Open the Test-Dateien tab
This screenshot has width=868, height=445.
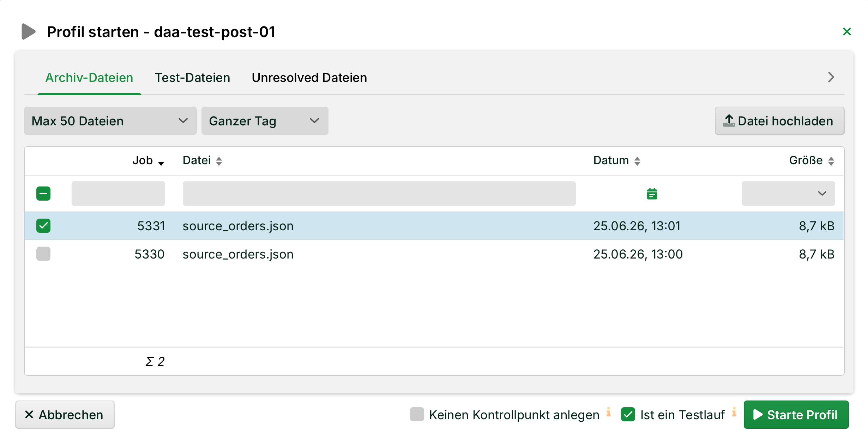pos(192,78)
